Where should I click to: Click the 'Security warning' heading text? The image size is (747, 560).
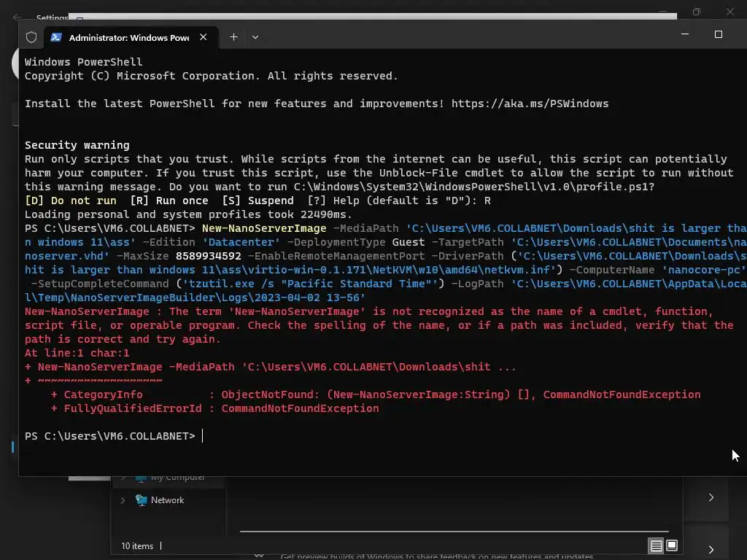77,145
